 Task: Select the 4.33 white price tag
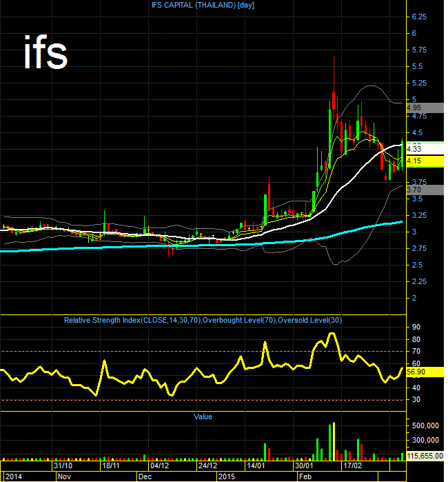(425, 149)
